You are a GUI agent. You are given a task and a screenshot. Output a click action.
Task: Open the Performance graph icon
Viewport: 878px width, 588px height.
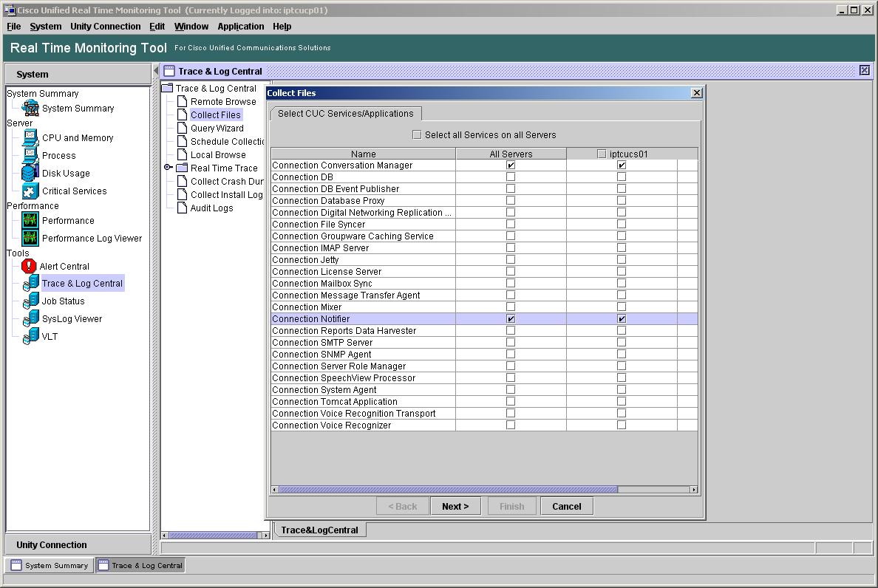coord(30,220)
